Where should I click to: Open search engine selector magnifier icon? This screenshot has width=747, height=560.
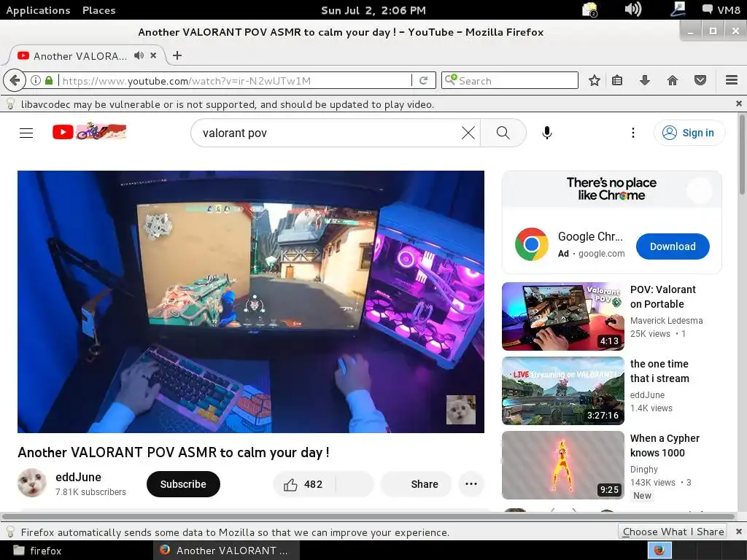(x=450, y=79)
